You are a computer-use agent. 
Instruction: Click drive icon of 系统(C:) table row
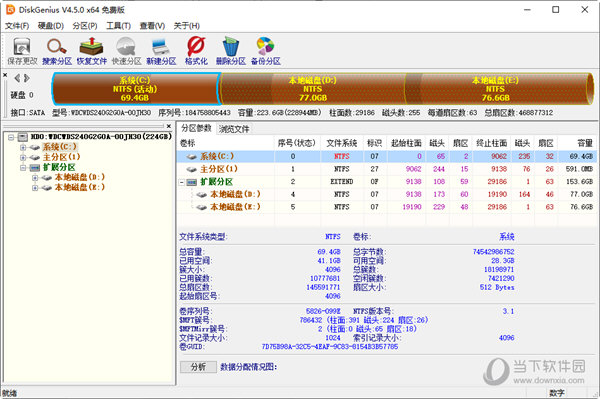(x=191, y=156)
